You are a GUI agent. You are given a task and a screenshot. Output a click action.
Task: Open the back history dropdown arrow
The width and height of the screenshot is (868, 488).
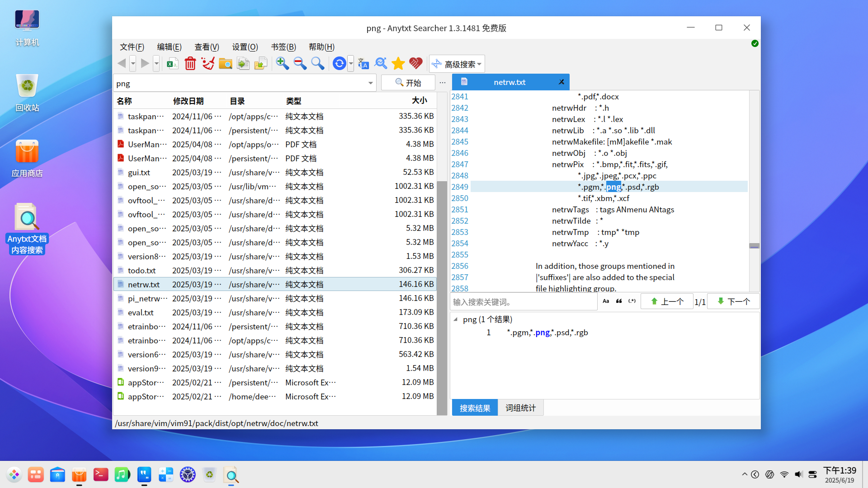point(133,64)
